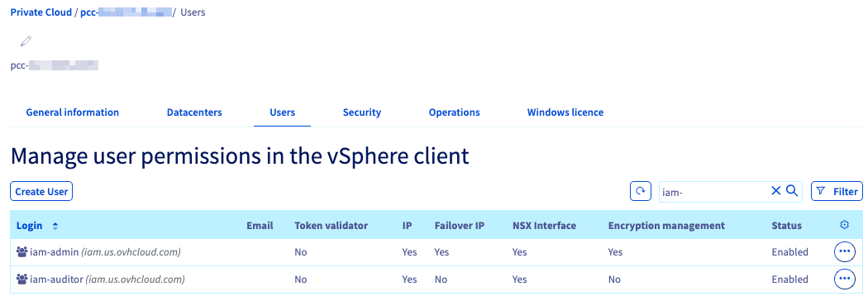Click the magnifier search icon
868x301 pixels.
point(792,191)
